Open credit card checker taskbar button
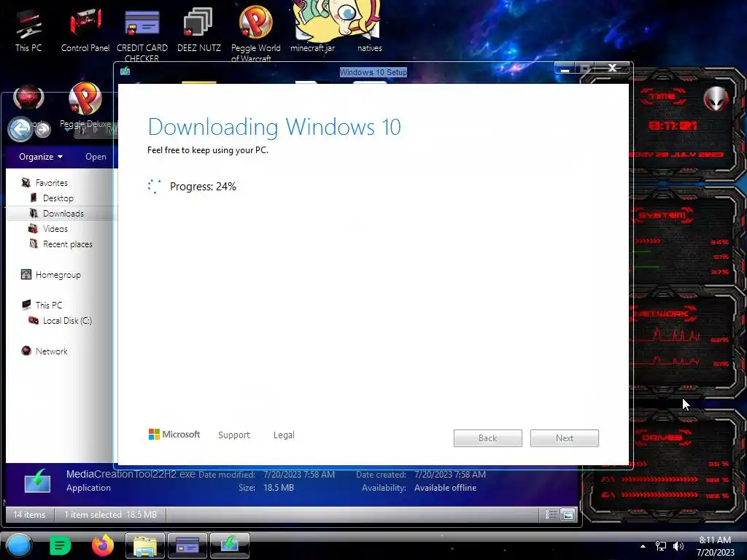 [x=187, y=545]
